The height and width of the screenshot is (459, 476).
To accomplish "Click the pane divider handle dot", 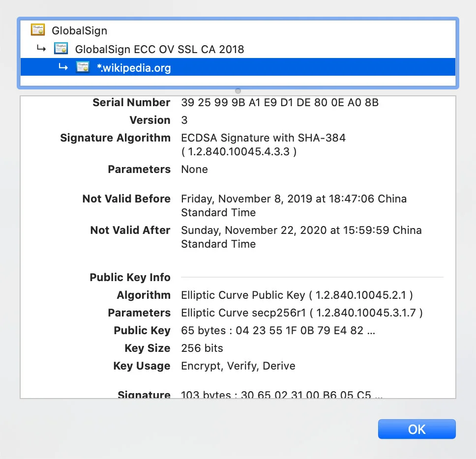I will tap(238, 91).
